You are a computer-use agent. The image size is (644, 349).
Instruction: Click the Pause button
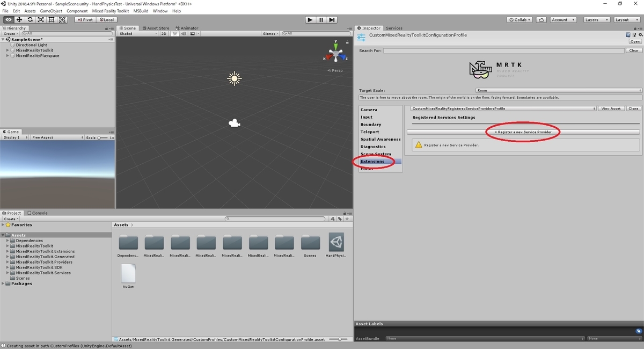[321, 20]
